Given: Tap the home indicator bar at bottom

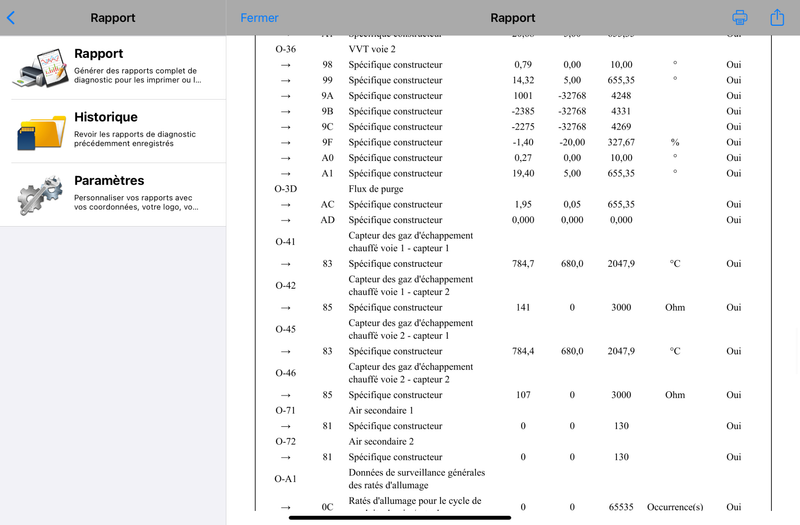Looking at the screenshot, I should point(400,518).
